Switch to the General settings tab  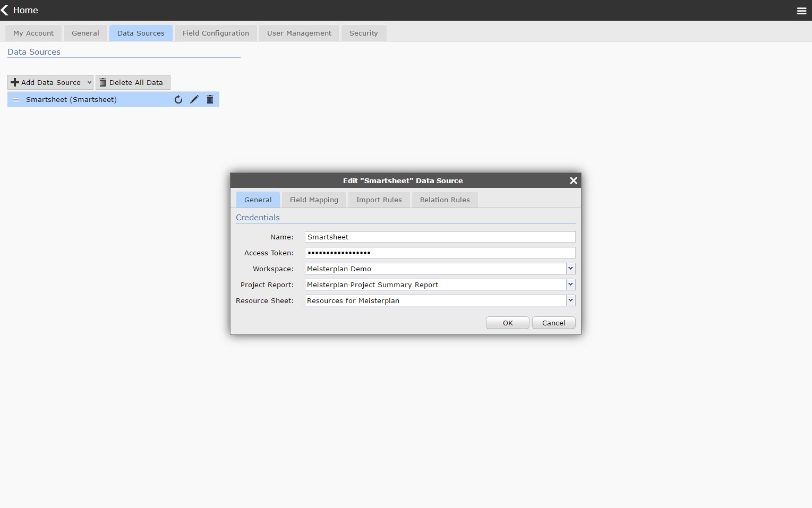(86, 33)
